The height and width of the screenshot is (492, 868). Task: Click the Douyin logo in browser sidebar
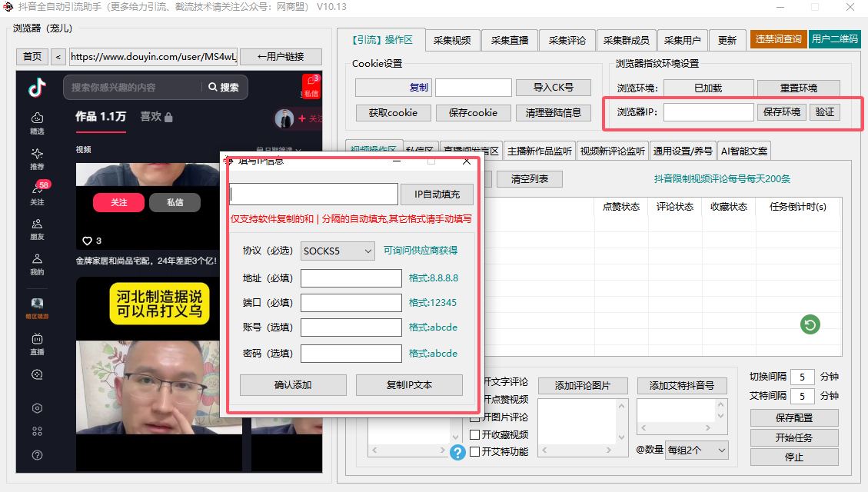point(37,88)
